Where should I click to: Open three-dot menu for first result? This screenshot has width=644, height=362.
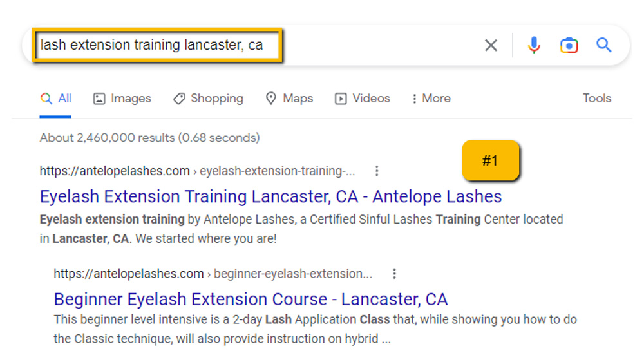pos(377,171)
